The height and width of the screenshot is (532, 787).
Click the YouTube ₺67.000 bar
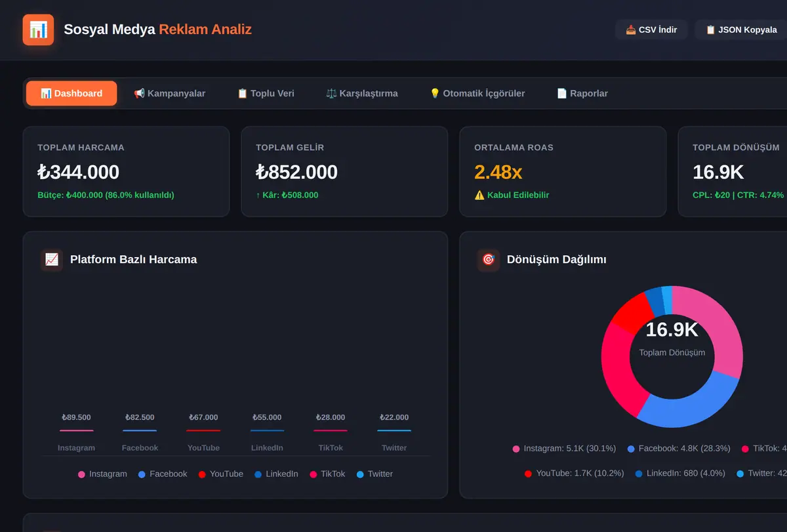(203, 430)
